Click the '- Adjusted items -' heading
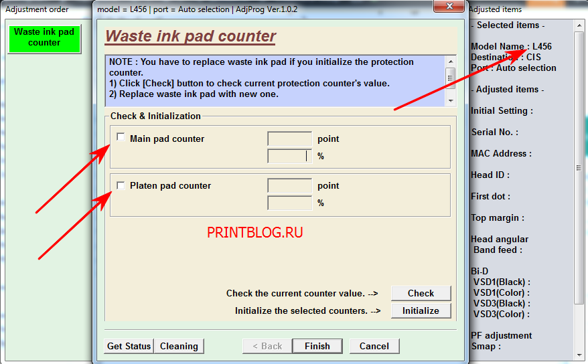588x364 pixels. pyautogui.click(x=508, y=90)
